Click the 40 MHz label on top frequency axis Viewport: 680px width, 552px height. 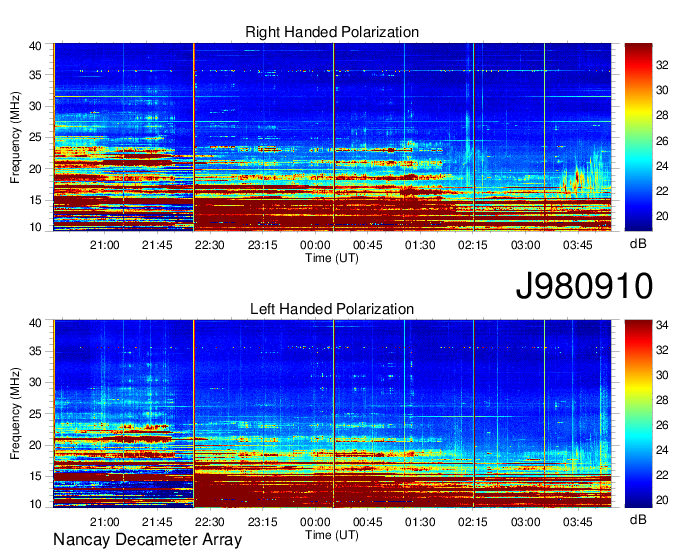coord(35,46)
